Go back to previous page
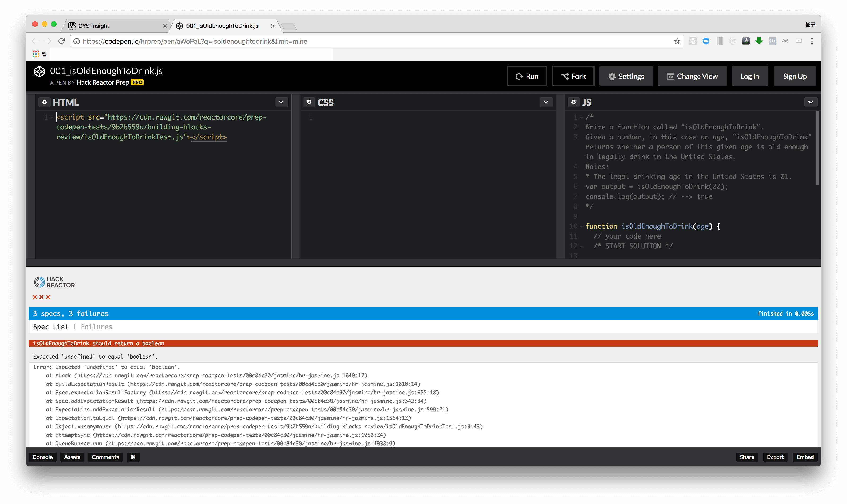 coord(35,41)
